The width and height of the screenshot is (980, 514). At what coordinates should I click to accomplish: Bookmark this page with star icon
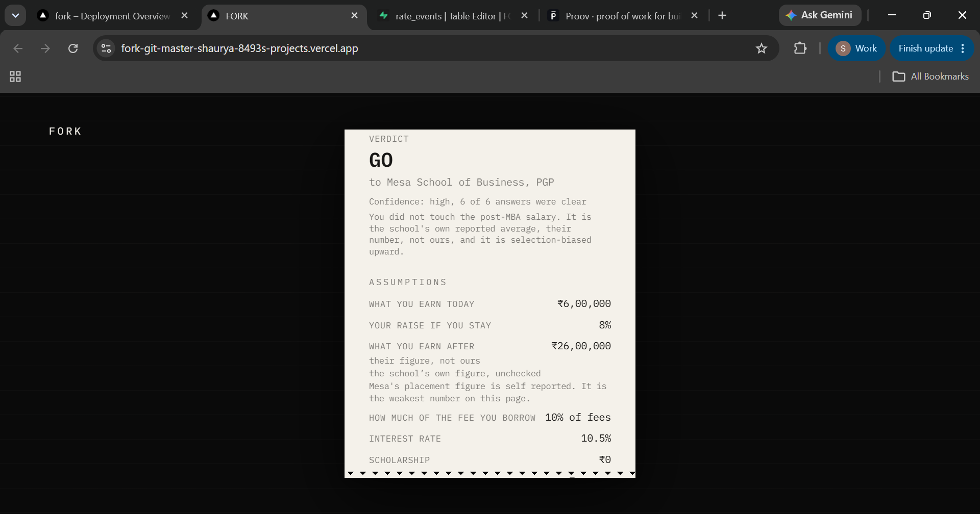click(762, 48)
